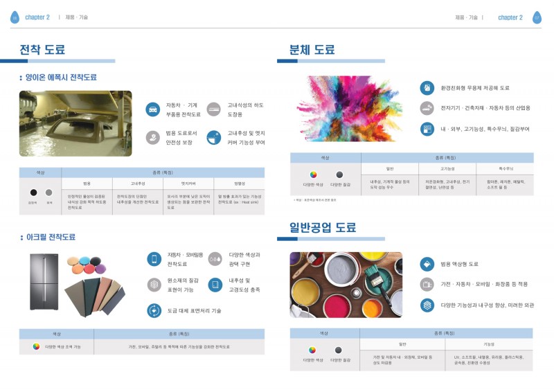Screen dimensions: 554x392
Task: Click the gray texture icon beside 원소재의 질감 표현이 가능
Action: tap(154, 285)
